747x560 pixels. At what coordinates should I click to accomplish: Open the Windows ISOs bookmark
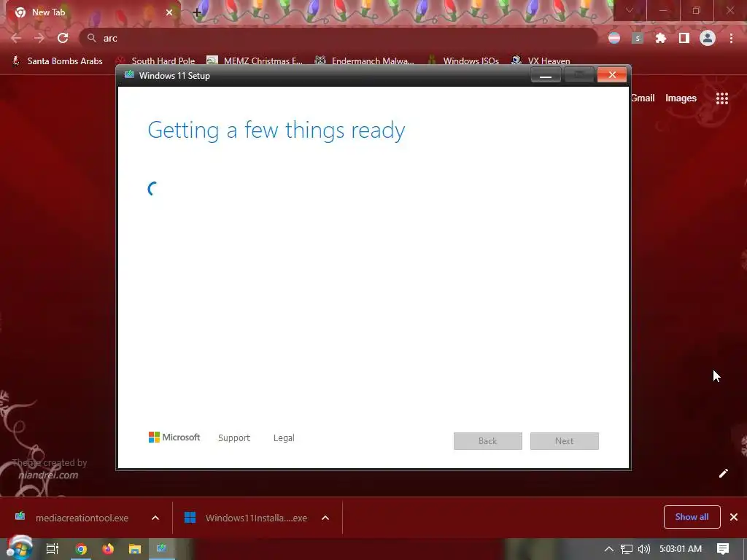tap(463, 61)
